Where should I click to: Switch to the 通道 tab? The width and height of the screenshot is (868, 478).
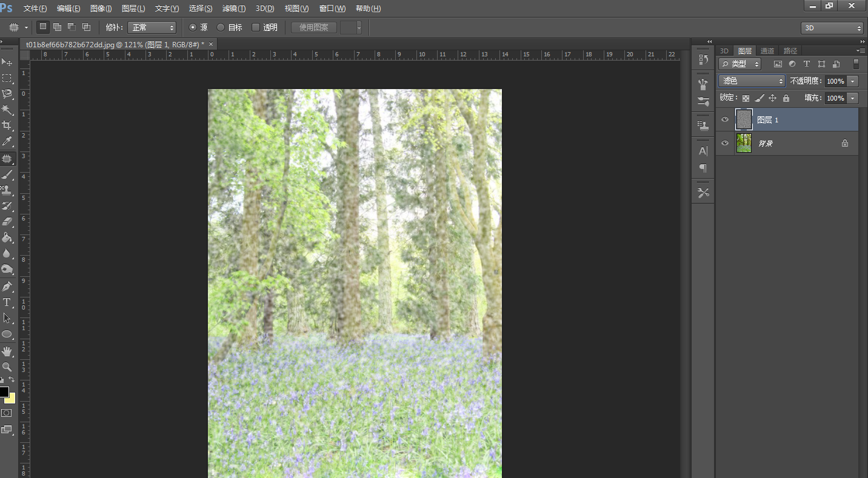click(x=767, y=51)
